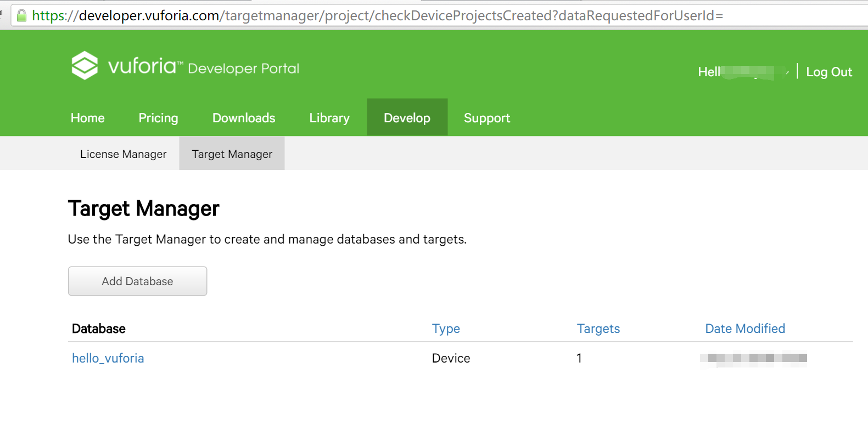Select the Target Manager tab
Viewport: 868px width, 430px height.
pyautogui.click(x=232, y=154)
